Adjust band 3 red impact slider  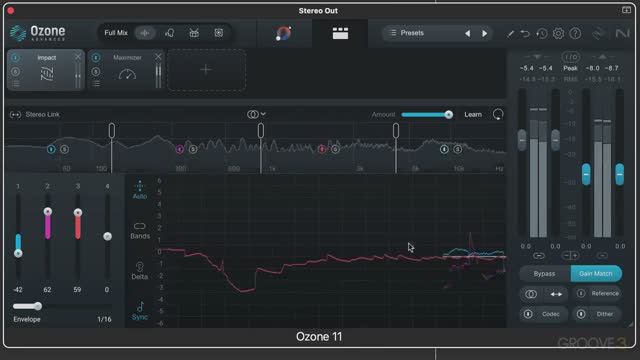pos(78,212)
